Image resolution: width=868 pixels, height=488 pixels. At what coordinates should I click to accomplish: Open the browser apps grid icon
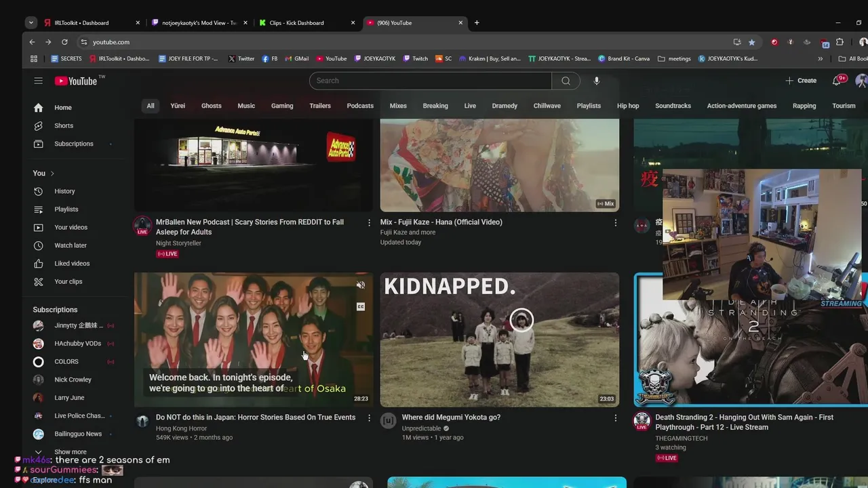pyautogui.click(x=34, y=59)
